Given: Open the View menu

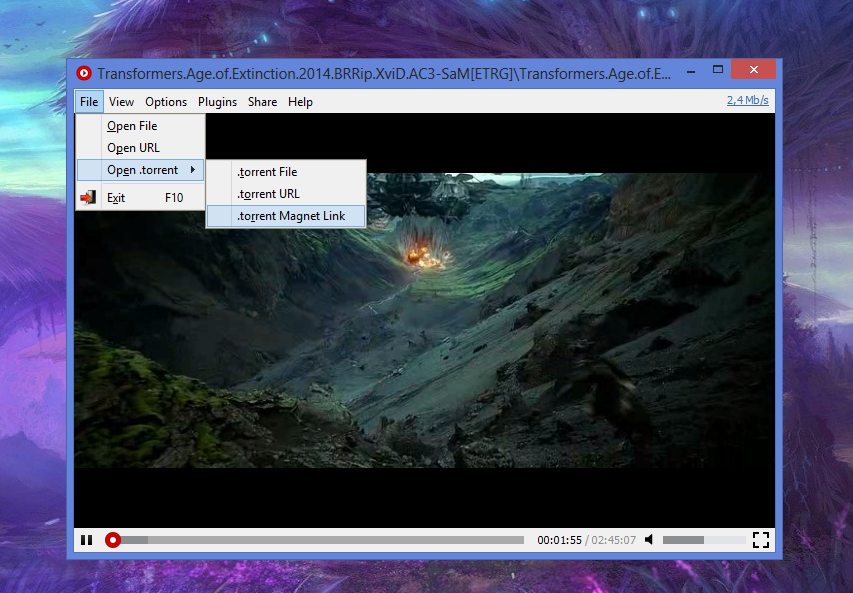Looking at the screenshot, I should 121,102.
